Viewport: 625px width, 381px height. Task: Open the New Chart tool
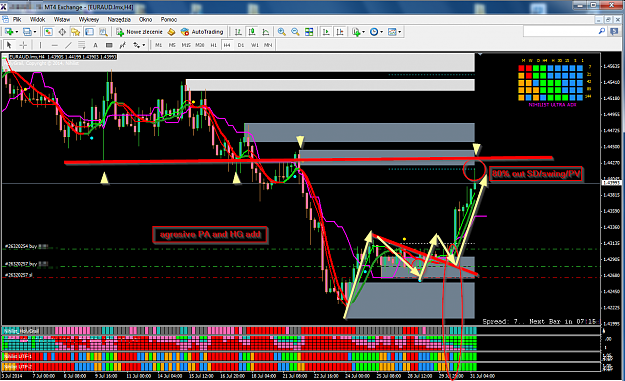8,32
